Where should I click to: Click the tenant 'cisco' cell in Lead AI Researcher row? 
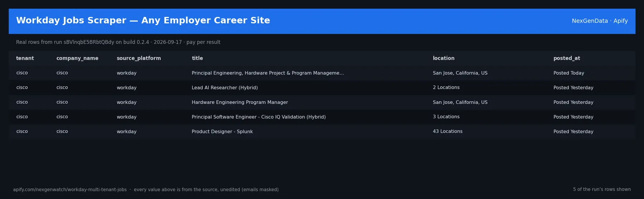click(x=22, y=88)
